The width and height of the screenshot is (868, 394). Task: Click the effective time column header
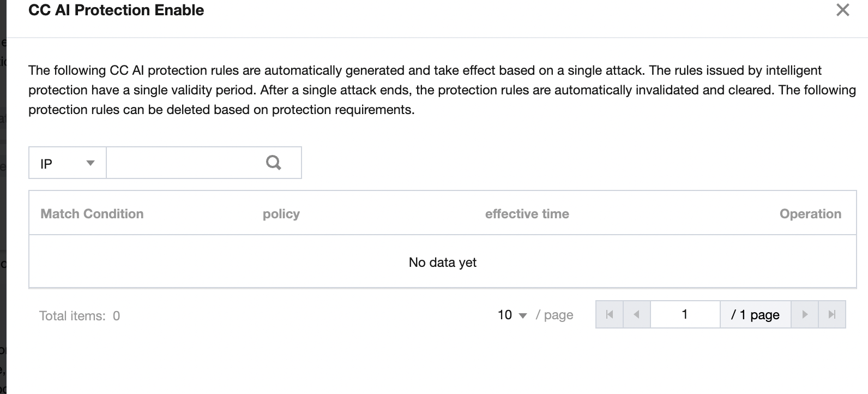(527, 214)
